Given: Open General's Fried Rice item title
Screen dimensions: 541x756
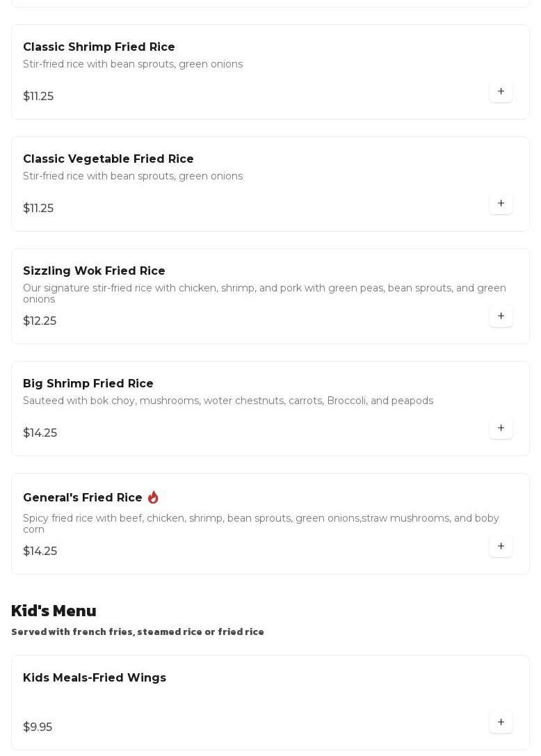Looking at the screenshot, I should (83, 497).
